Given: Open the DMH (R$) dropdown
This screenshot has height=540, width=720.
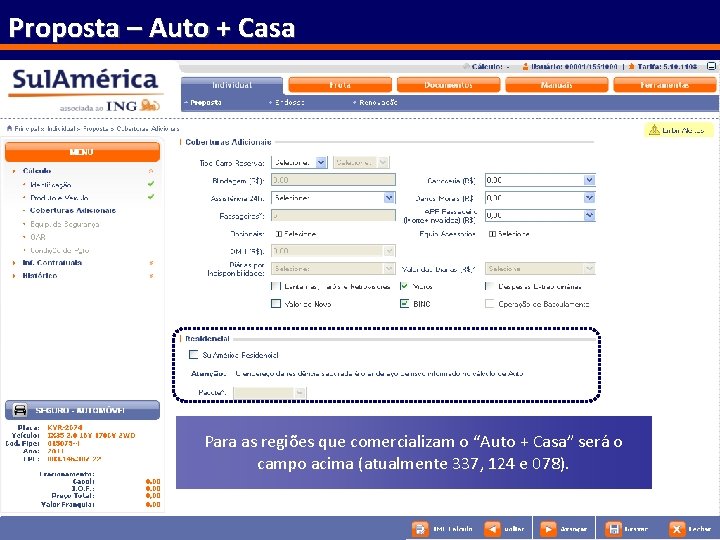Looking at the screenshot, I should pyautogui.click(x=333, y=251).
